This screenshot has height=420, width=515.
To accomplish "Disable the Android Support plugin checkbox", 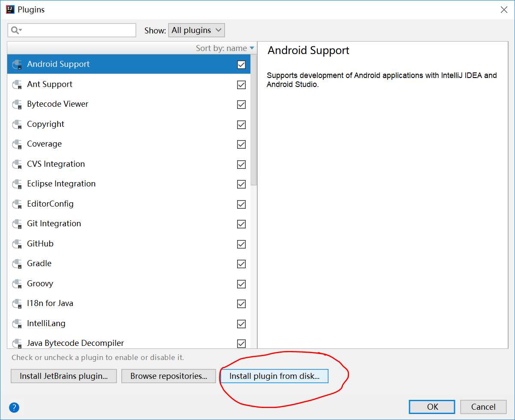I will coord(241,65).
